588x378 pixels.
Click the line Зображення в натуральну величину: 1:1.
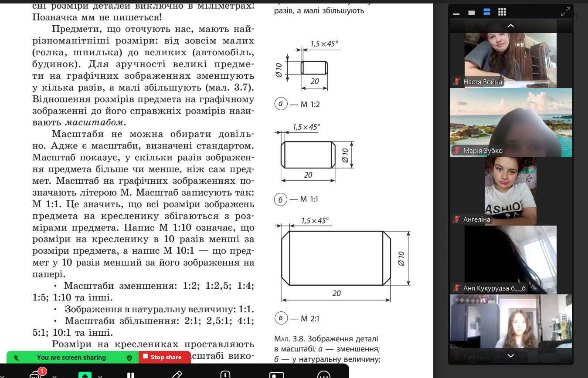[159, 310]
